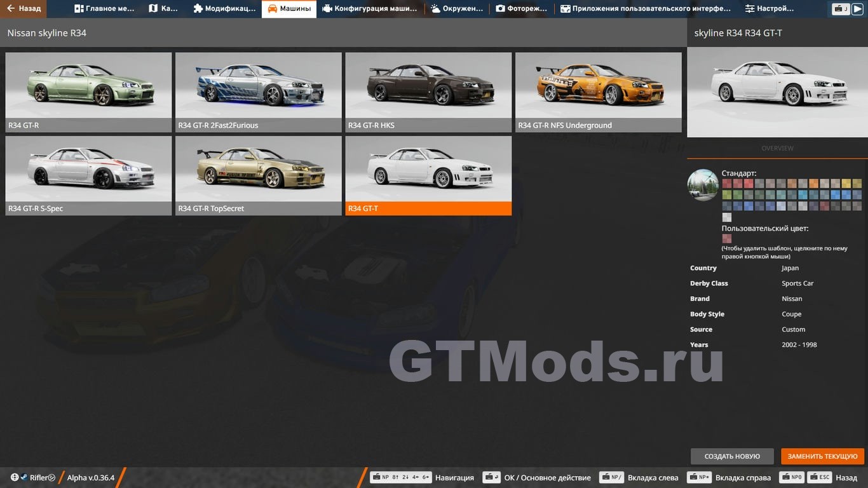This screenshot has width=868, height=488.
Task: Open the Конфигурация машины tab
Action: [370, 9]
